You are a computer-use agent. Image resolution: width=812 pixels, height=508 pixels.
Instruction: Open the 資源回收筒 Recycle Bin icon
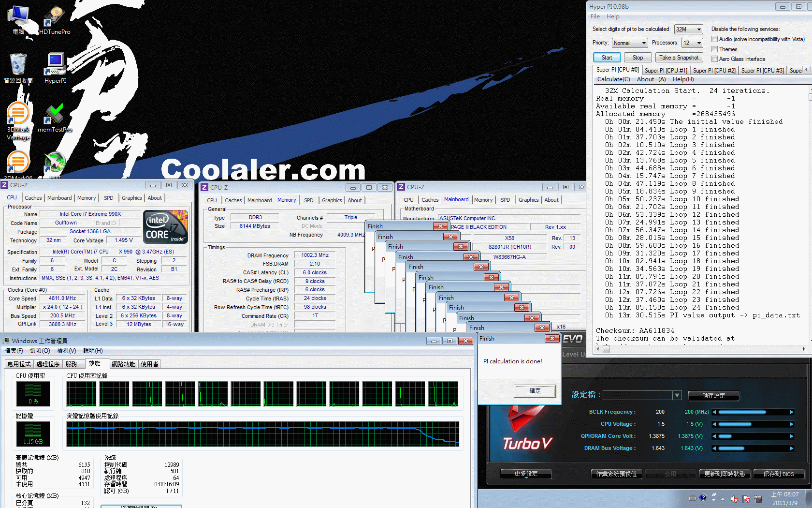(18, 68)
